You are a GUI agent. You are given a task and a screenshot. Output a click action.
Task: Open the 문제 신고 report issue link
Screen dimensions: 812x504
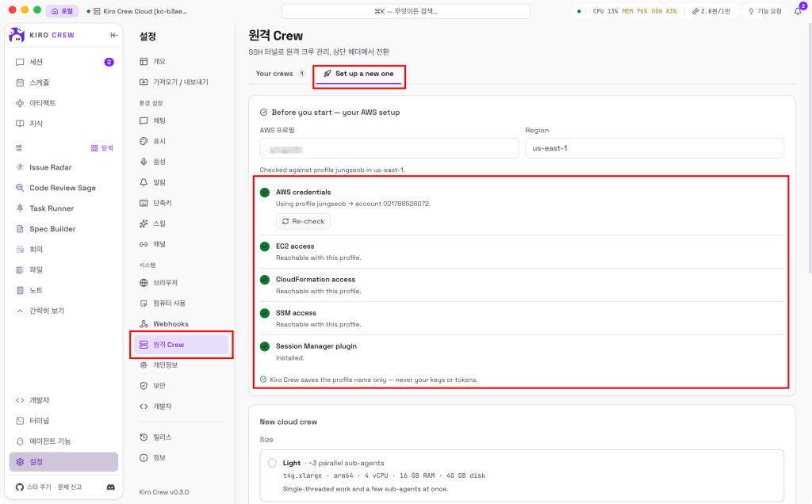[x=70, y=487]
